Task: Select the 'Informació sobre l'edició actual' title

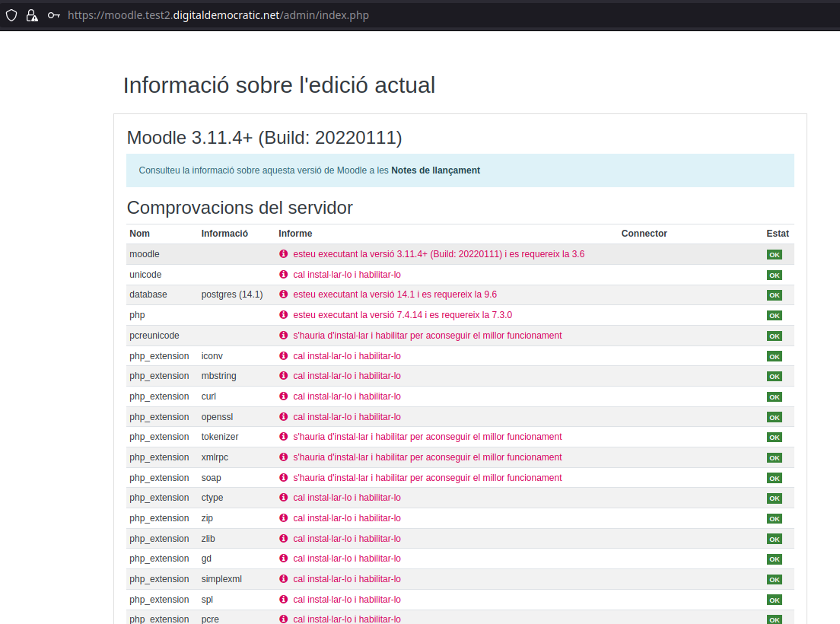Action: click(279, 85)
